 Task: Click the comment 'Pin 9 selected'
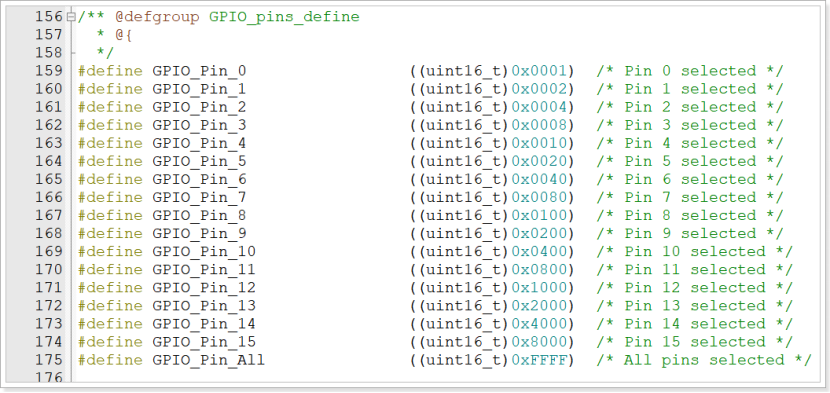(690, 234)
